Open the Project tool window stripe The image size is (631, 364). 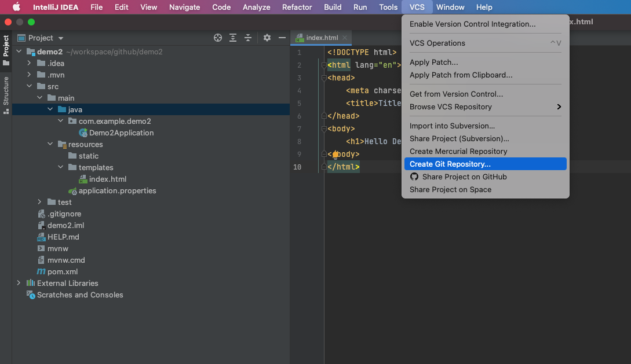pyautogui.click(x=6, y=50)
